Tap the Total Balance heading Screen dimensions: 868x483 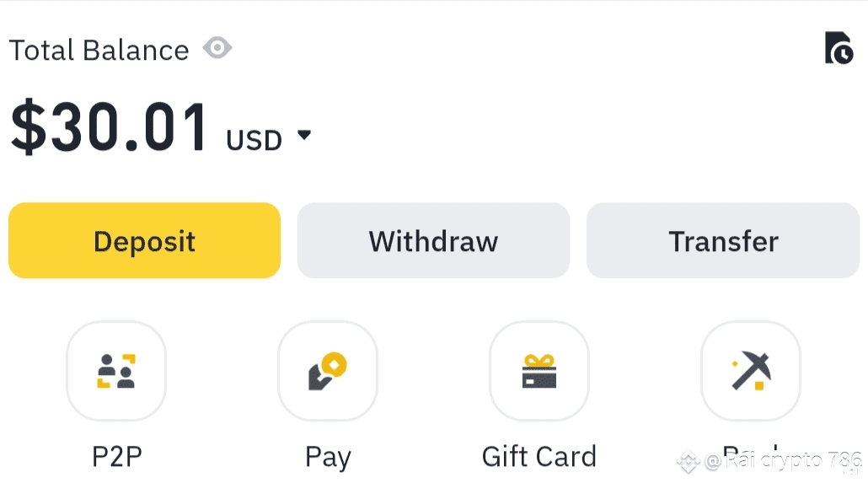(x=99, y=51)
